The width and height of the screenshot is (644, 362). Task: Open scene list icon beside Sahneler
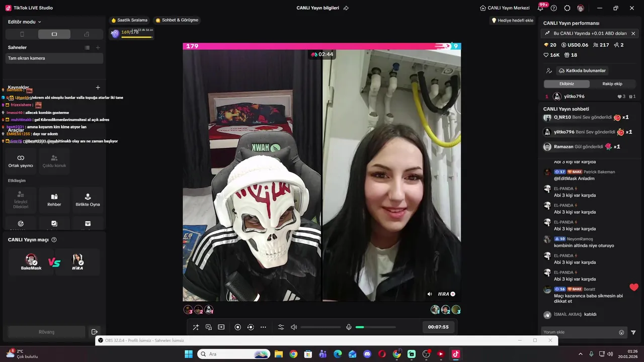(87, 47)
